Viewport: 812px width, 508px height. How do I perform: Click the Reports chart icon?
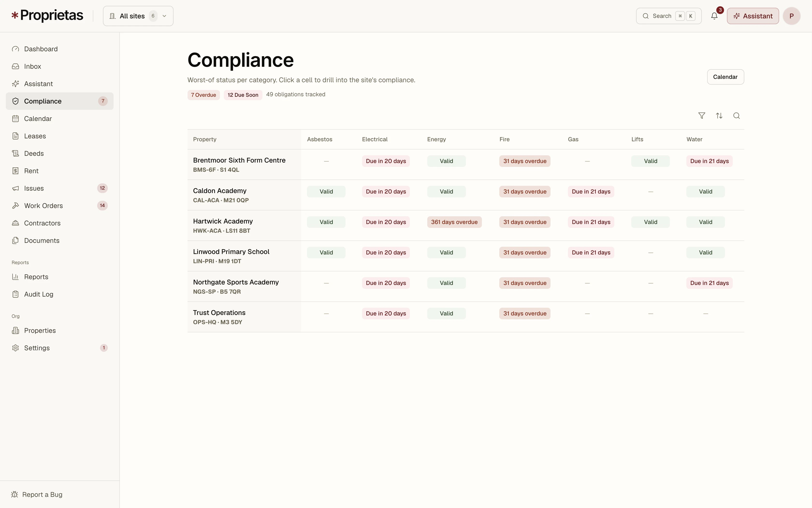(x=15, y=277)
